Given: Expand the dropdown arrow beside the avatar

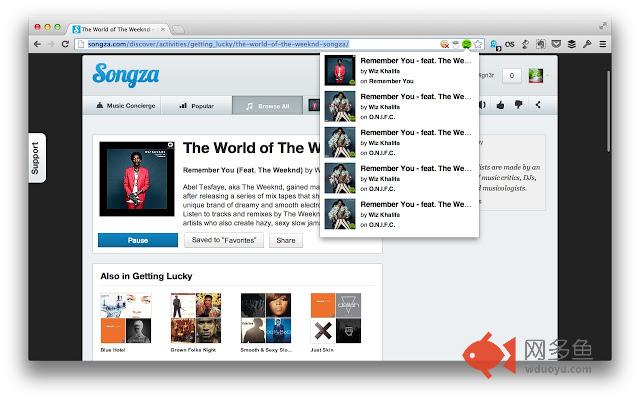Looking at the screenshot, I should pos(547,76).
